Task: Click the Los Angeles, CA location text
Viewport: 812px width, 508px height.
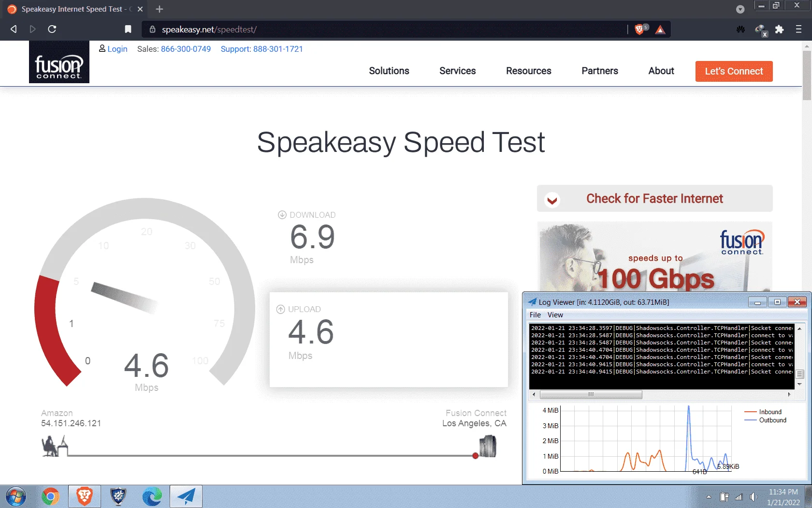Action: pyautogui.click(x=474, y=423)
